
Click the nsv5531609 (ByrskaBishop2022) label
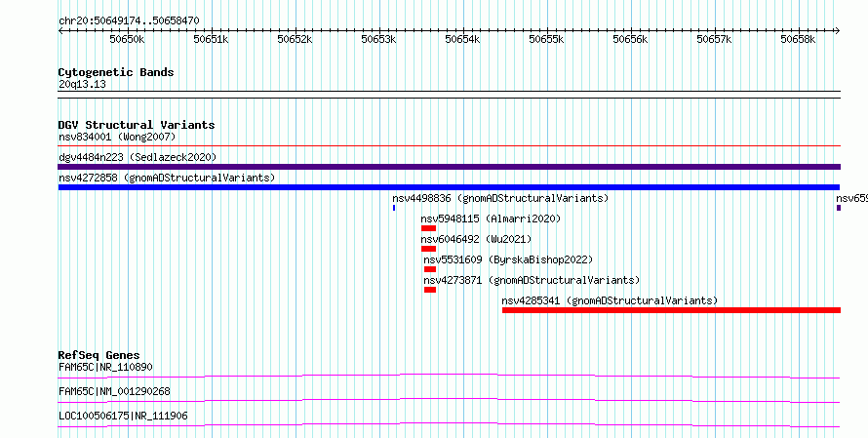[x=508, y=259]
